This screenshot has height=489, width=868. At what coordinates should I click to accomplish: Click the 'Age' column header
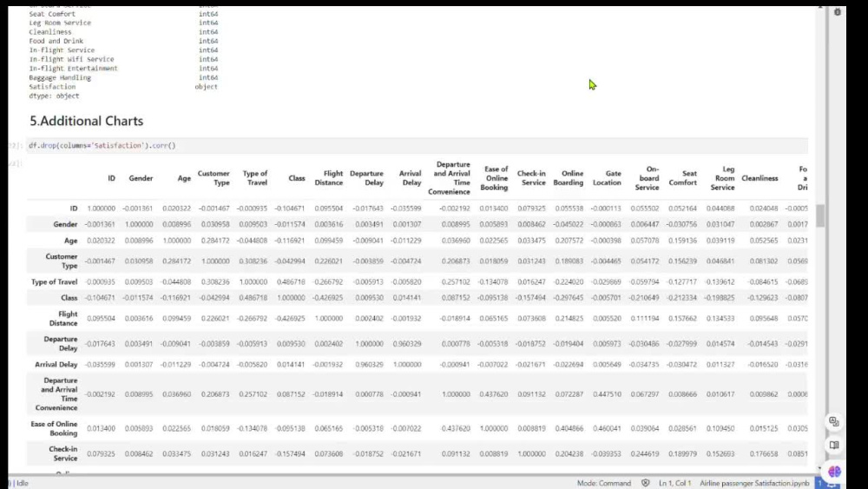[184, 178]
